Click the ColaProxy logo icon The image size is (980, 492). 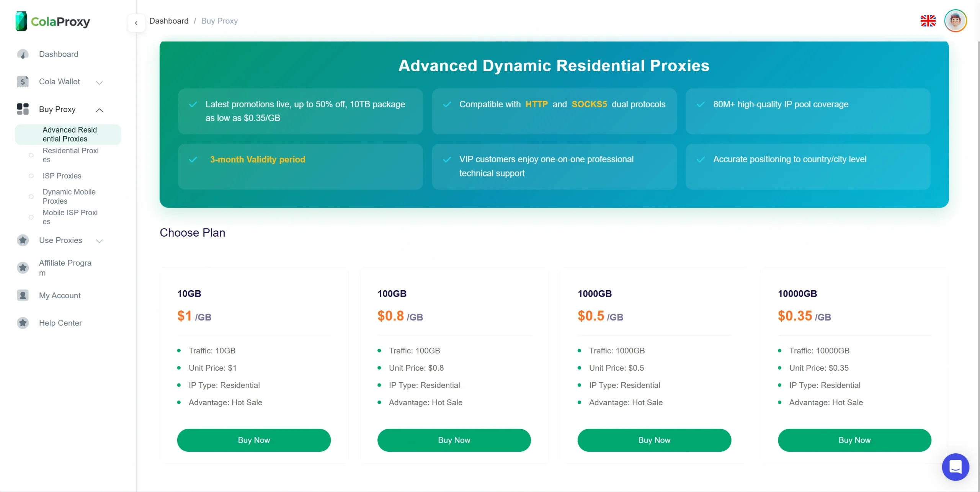click(21, 21)
